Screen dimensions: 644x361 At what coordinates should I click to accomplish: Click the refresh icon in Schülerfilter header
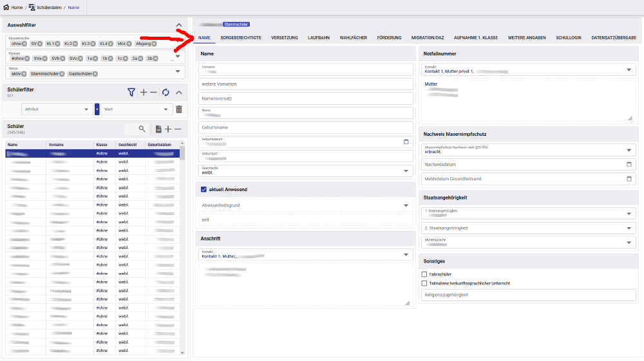click(166, 93)
